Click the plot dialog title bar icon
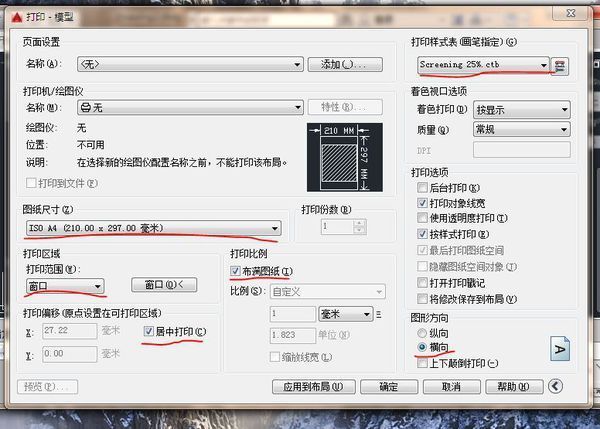This screenshot has height=429, width=600. 14,10
